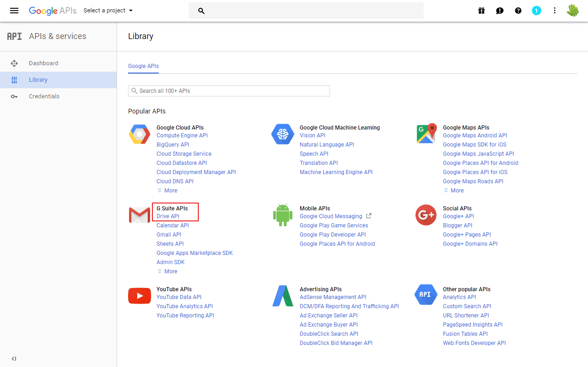
Task: Open the Google Maps Roads API link
Action: tap(473, 181)
